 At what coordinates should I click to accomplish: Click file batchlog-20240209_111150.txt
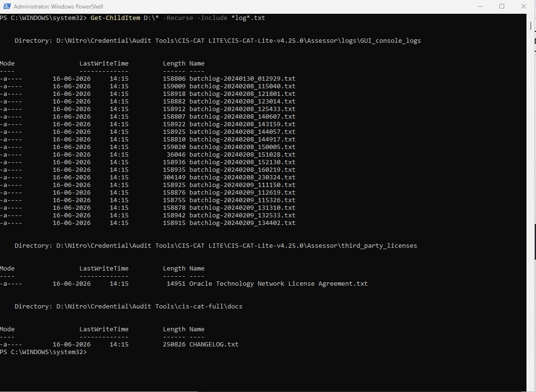242,185
